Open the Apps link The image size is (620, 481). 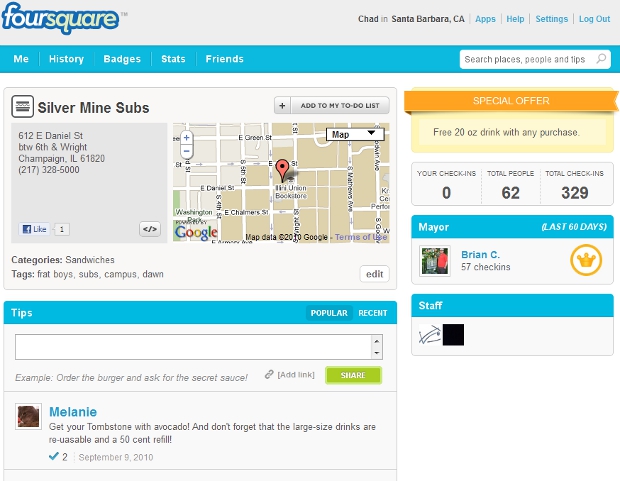click(x=485, y=19)
